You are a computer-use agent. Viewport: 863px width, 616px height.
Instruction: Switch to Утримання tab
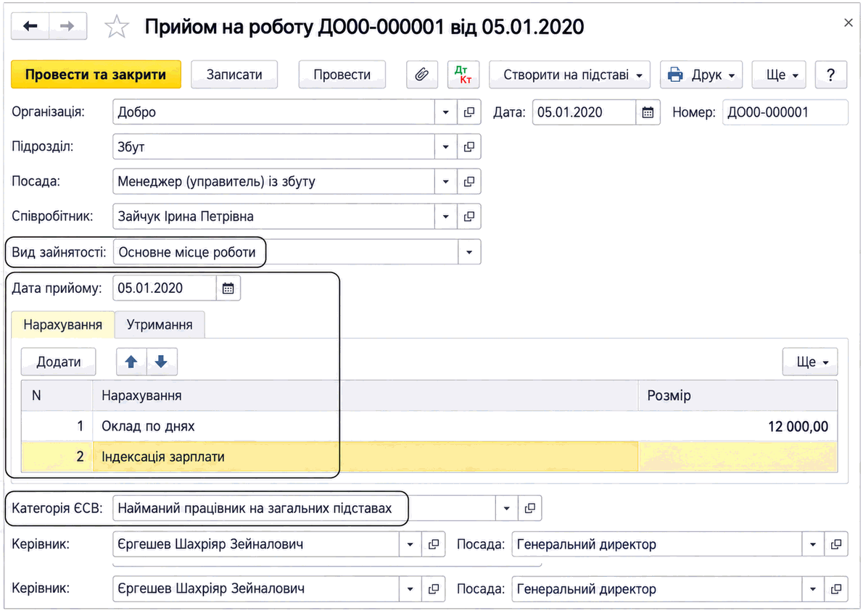pyautogui.click(x=160, y=325)
